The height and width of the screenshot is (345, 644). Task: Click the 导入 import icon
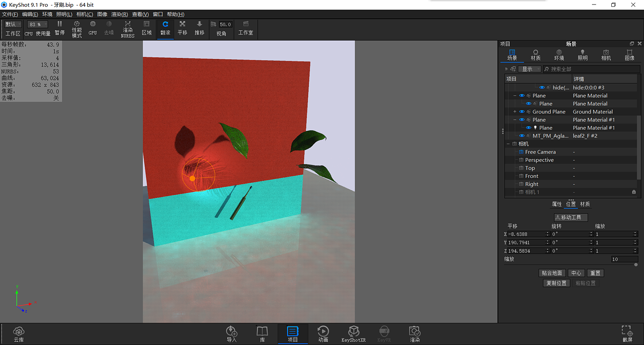(x=231, y=334)
